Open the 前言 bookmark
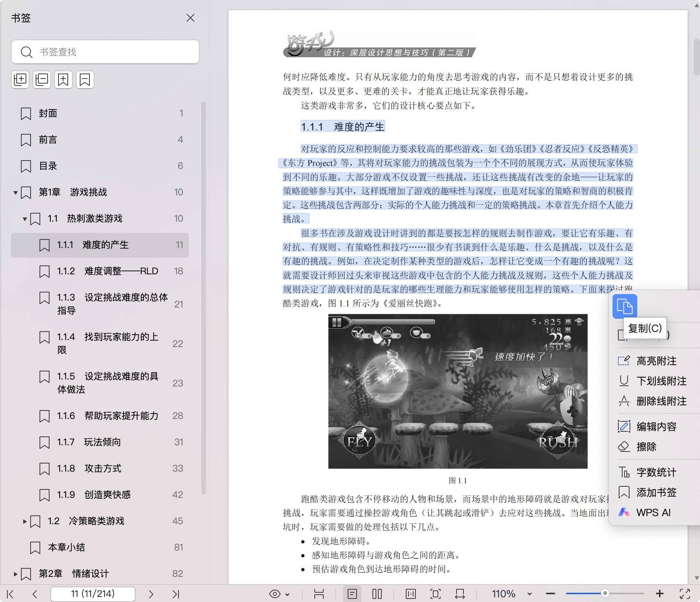The image size is (700, 602). [100, 140]
